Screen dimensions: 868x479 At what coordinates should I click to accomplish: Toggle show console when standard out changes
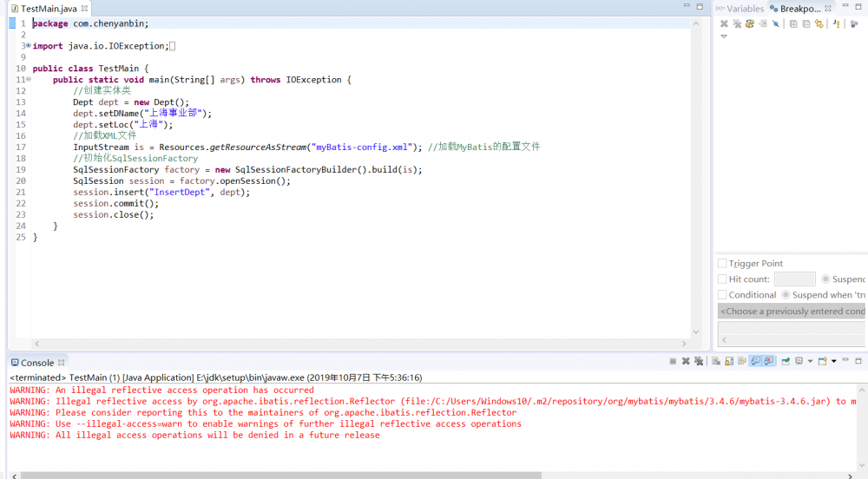click(x=755, y=361)
